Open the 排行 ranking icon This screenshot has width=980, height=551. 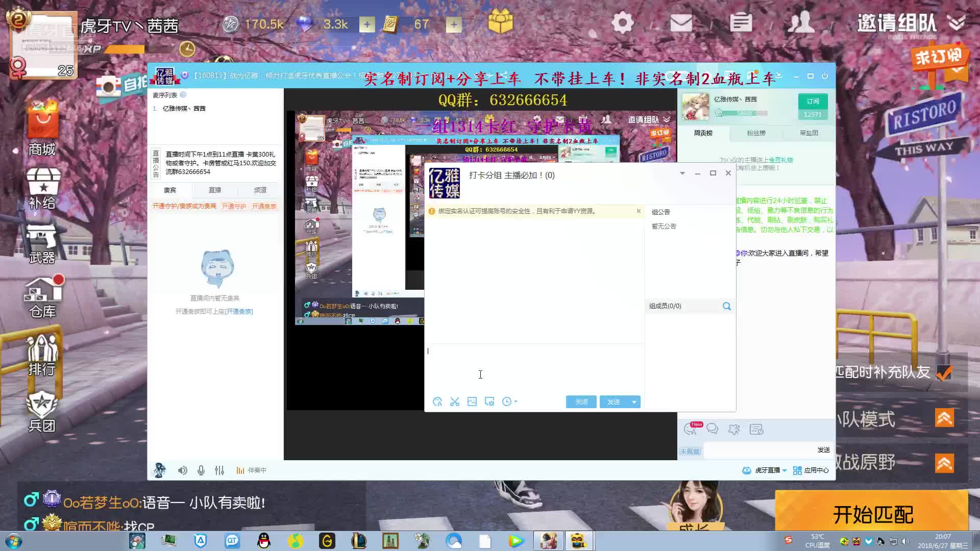click(x=43, y=355)
